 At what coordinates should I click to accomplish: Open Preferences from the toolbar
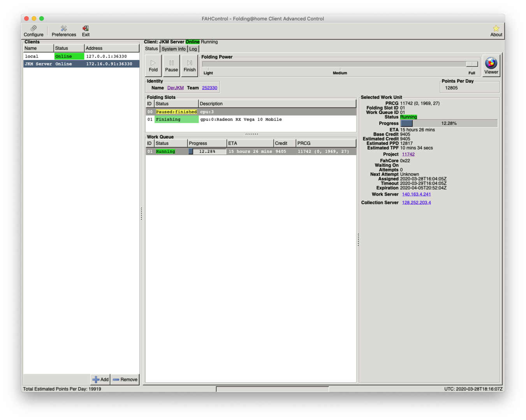pyautogui.click(x=64, y=31)
